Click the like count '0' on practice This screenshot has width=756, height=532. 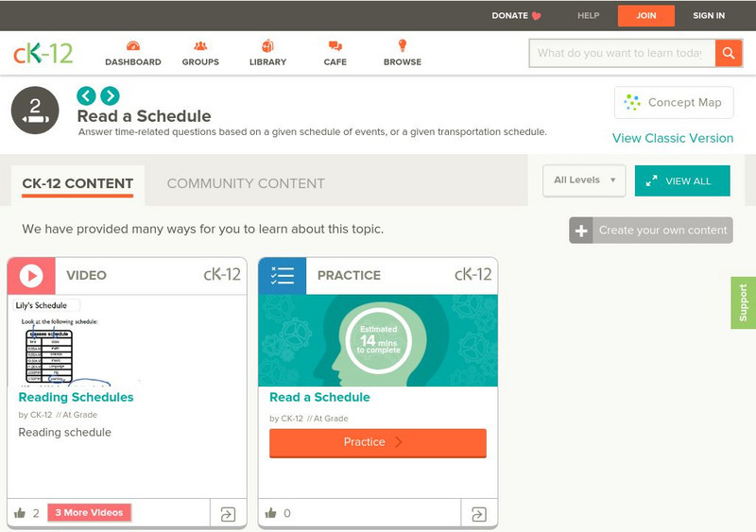pos(287,513)
